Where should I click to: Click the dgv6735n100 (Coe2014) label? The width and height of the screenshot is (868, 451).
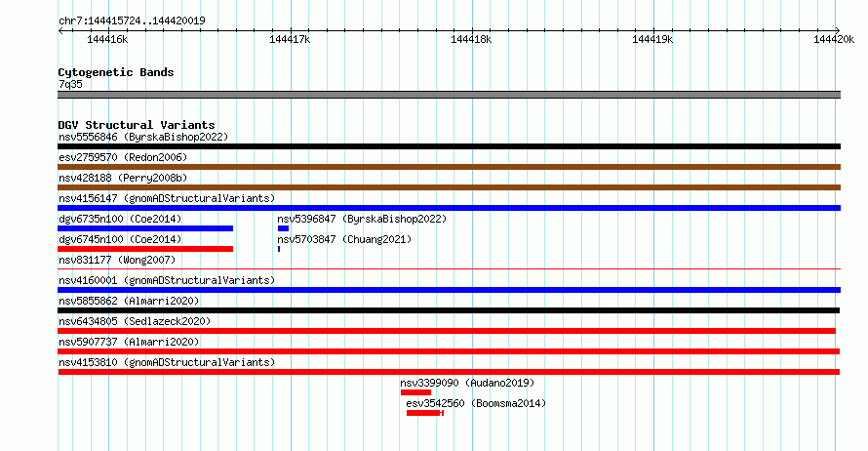tap(120, 219)
